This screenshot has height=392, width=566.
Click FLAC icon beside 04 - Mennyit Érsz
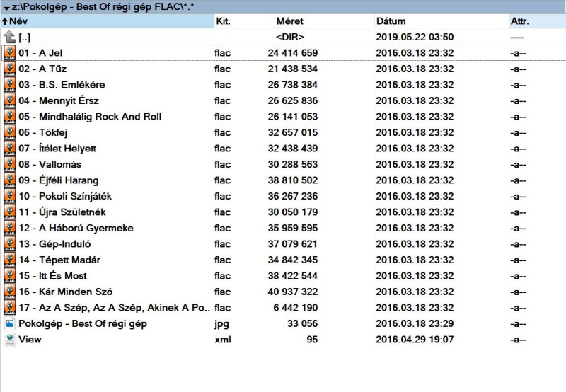(10, 100)
